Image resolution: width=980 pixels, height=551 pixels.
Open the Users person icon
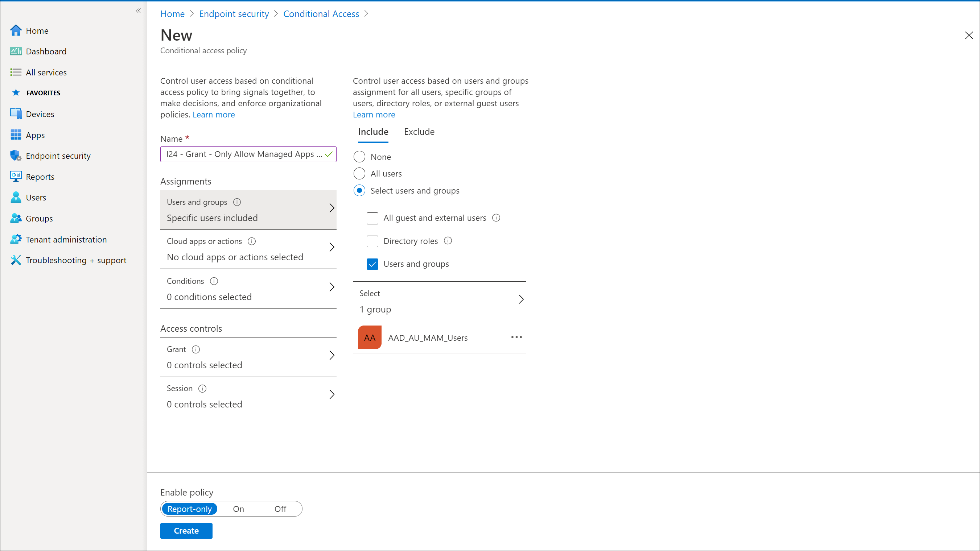16,197
